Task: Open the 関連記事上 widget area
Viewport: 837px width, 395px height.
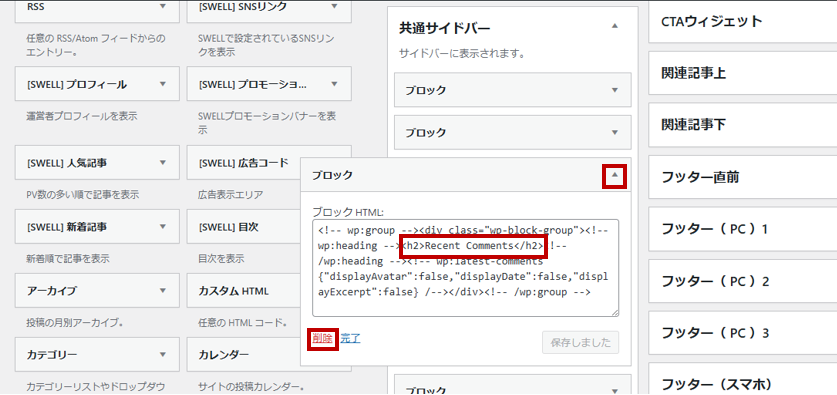Action: (x=743, y=73)
